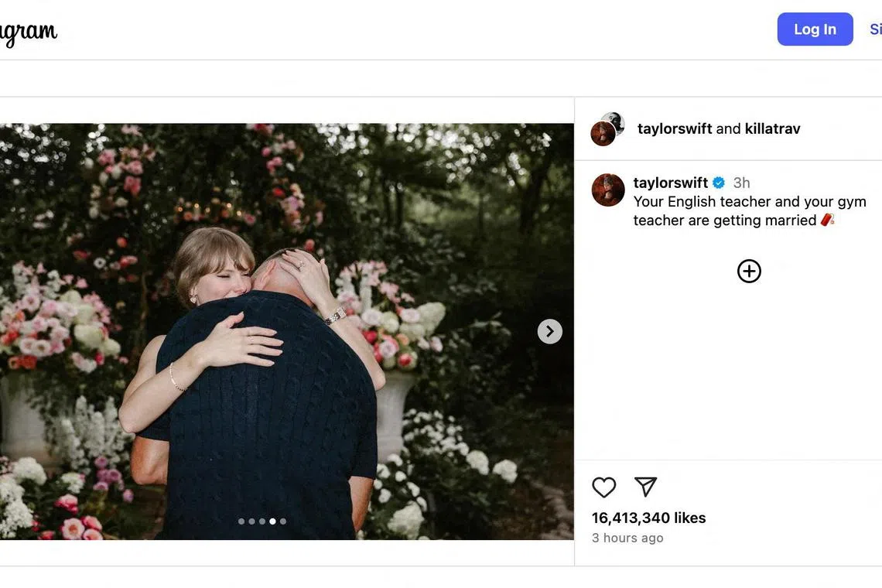
Task: Select the last carousel dot indicator
Action: pyautogui.click(x=283, y=521)
